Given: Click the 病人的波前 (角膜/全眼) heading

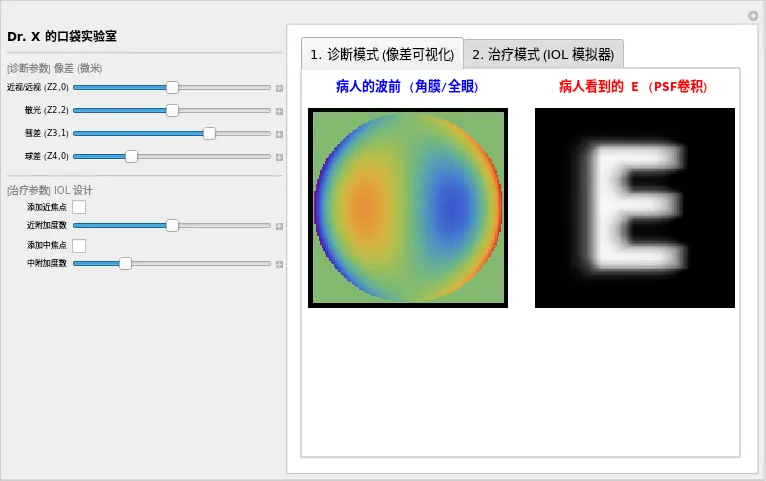Looking at the screenshot, I should pyautogui.click(x=408, y=87).
